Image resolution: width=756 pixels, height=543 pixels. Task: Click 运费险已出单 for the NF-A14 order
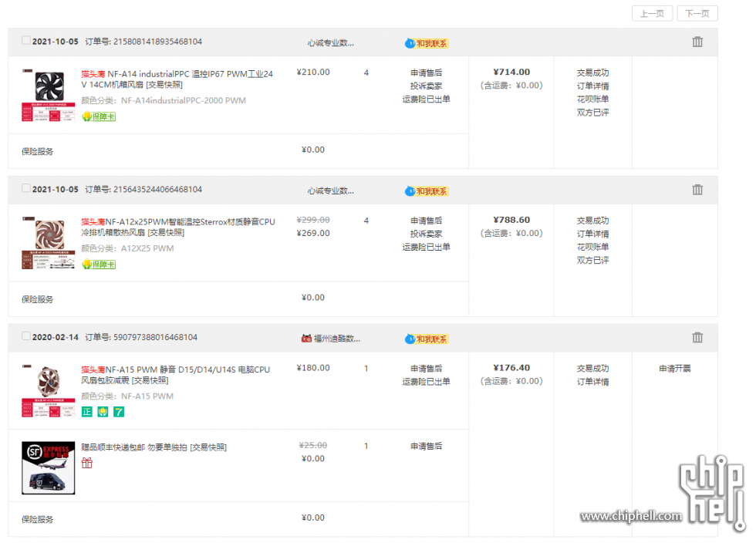426,99
